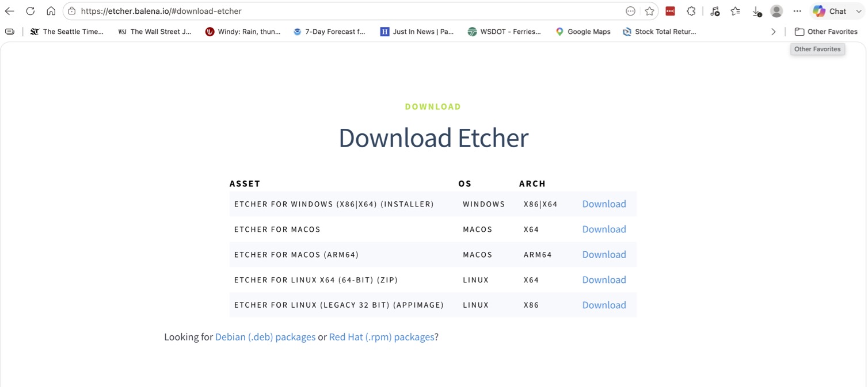Open the Debian (.deb) packages link
Image resolution: width=868 pixels, height=387 pixels.
[265, 337]
